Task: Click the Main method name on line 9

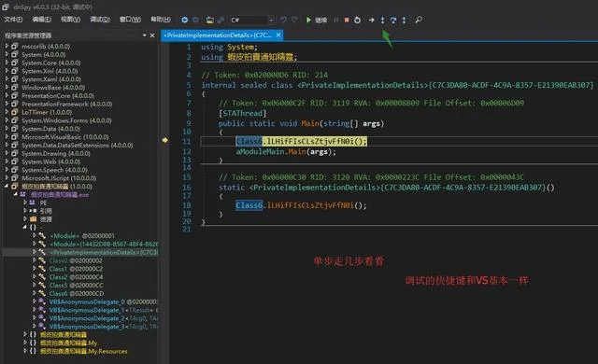Action: click(x=310, y=123)
